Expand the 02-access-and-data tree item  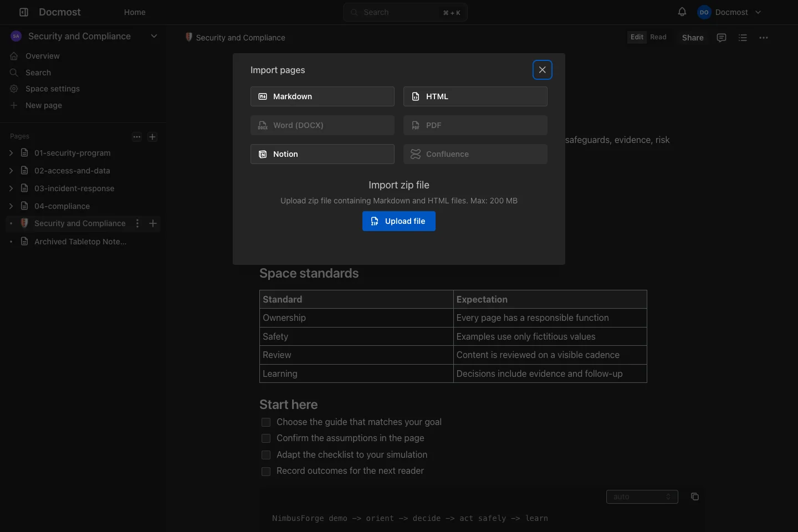[11, 171]
